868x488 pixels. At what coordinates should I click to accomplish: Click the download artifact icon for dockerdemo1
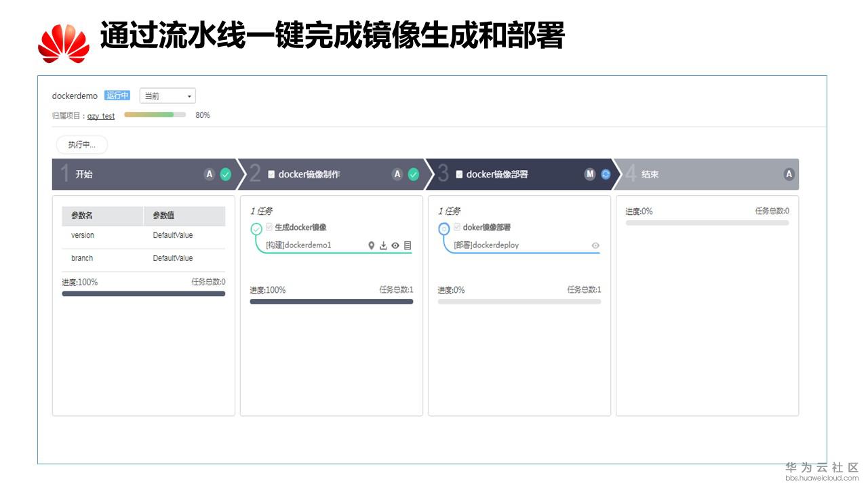click(383, 246)
